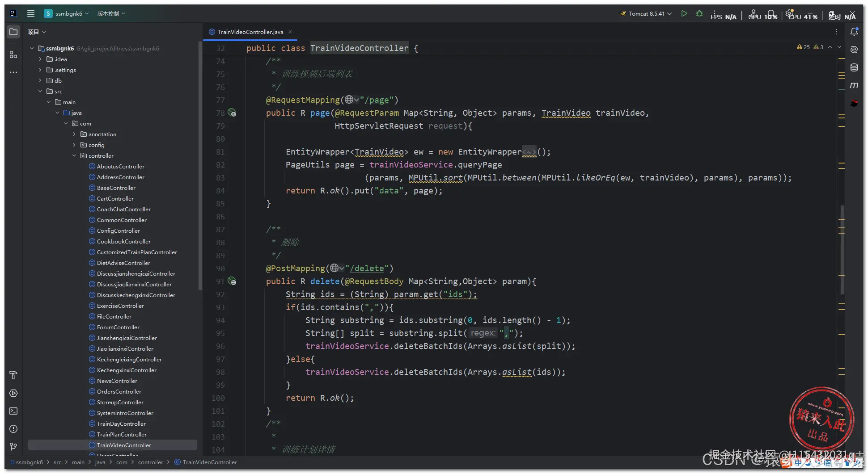Image resolution: width=868 pixels, height=474 pixels.
Task: Click deleteBatchIds on line 96
Action: click(x=428, y=346)
